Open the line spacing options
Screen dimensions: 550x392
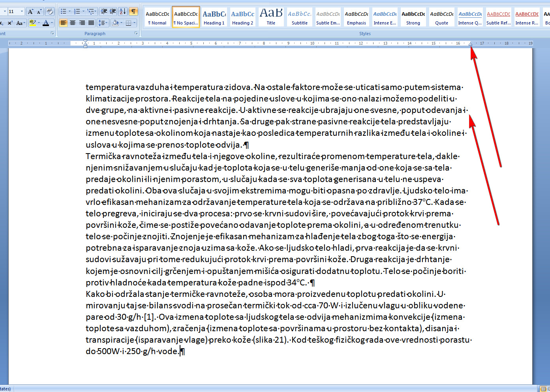[x=103, y=23]
